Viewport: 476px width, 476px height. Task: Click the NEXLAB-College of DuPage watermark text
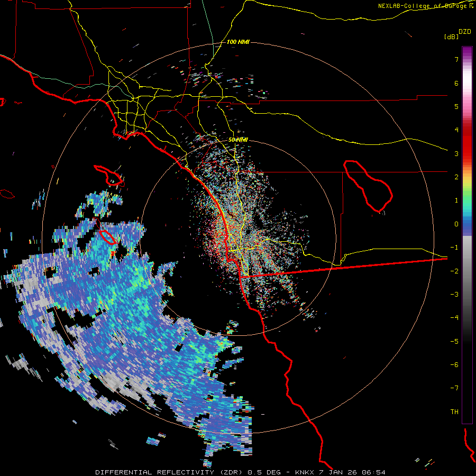click(423, 6)
